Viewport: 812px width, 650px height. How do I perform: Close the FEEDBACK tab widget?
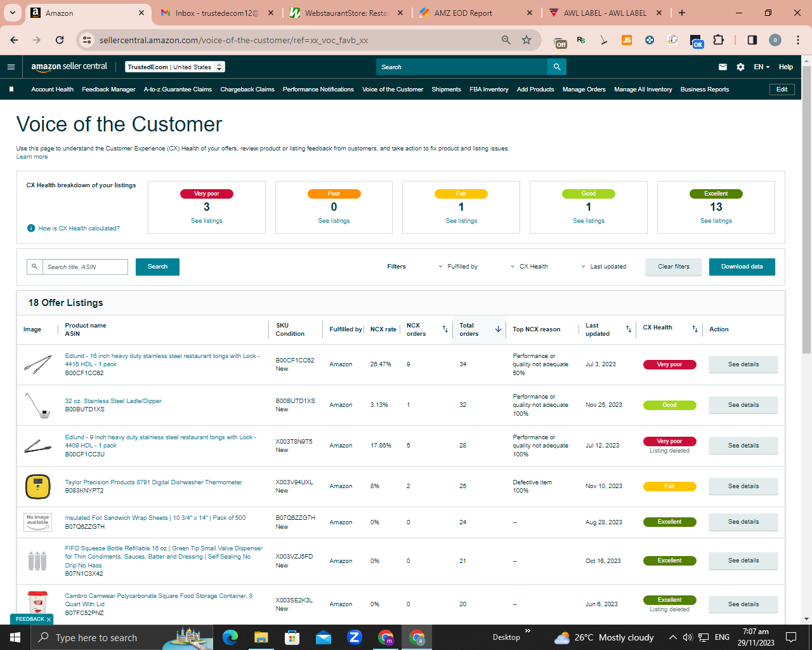(49, 620)
